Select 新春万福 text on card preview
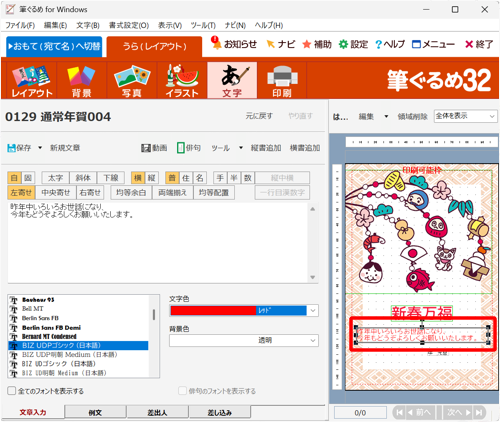Image resolution: width=500 pixels, height=422 pixels. pyautogui.click(x=422, y=313)
